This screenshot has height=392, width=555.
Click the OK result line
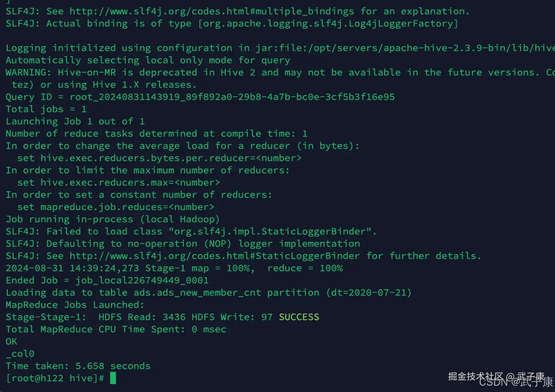point(11,342)
